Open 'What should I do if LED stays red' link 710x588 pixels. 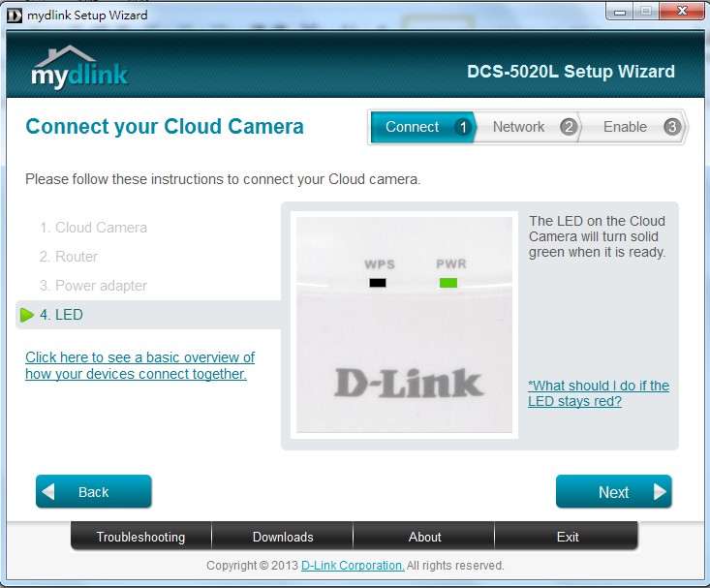(599, 393)
